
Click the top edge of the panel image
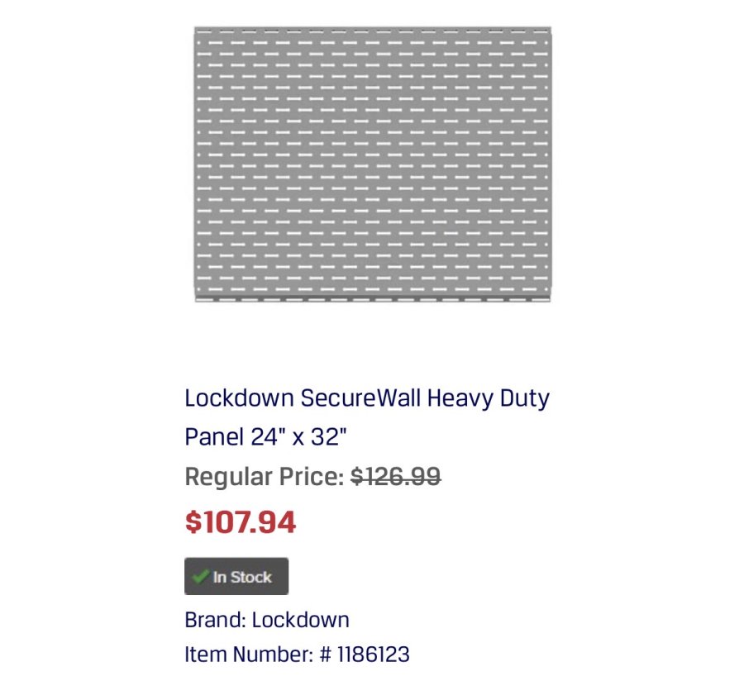(372, 30)
